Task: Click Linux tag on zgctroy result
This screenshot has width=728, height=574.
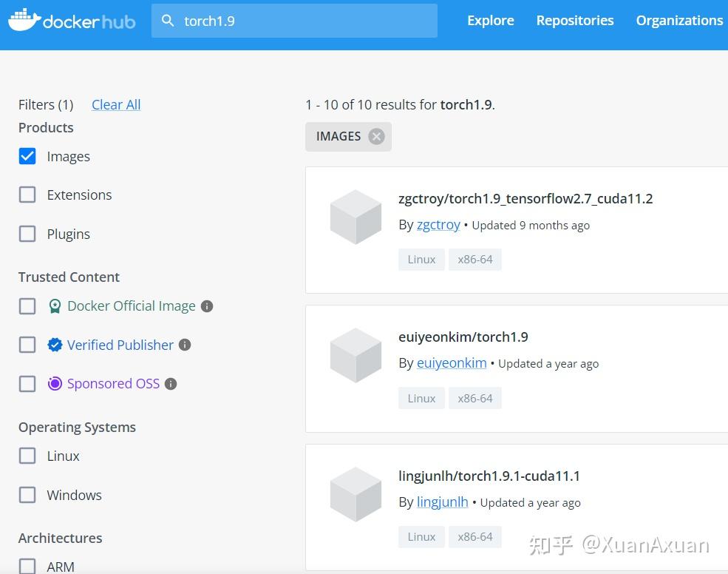Action: click(421, 260)
